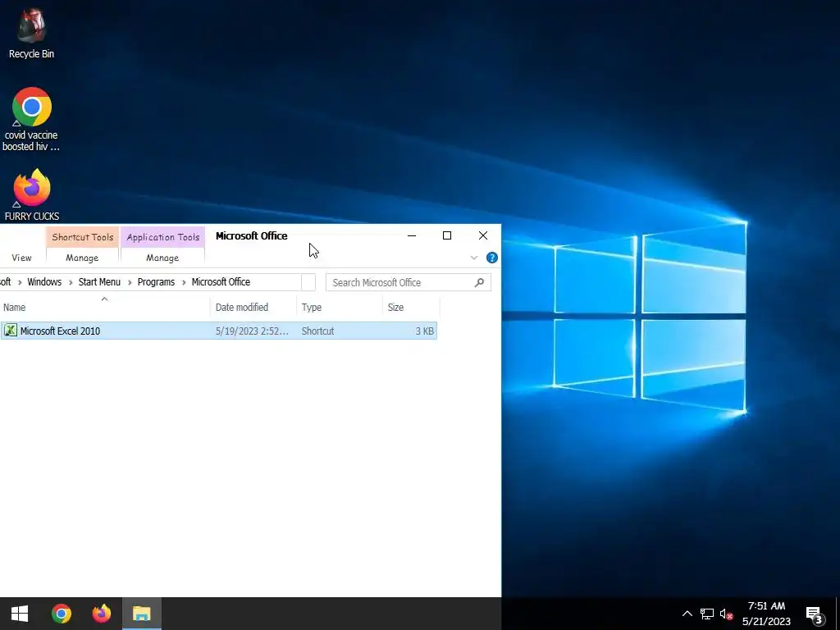
Task: Open the View ribbon tab
Action: [x=21, y=258]
